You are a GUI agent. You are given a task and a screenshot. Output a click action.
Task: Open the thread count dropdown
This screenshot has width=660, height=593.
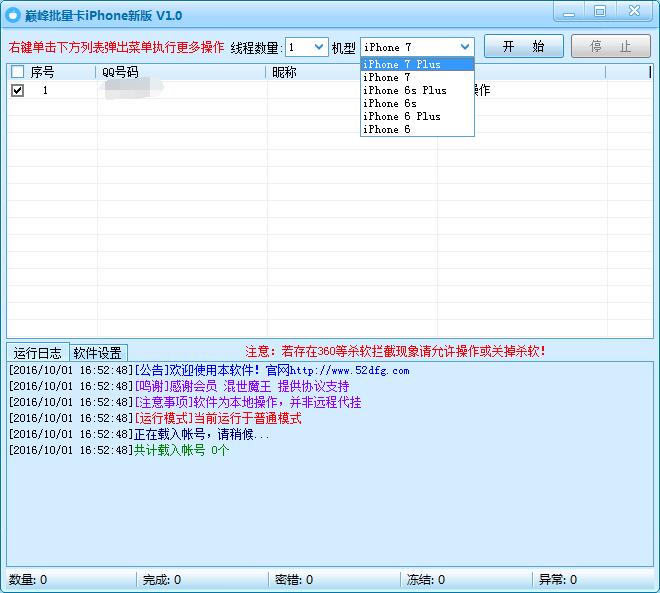pos(319,47)
